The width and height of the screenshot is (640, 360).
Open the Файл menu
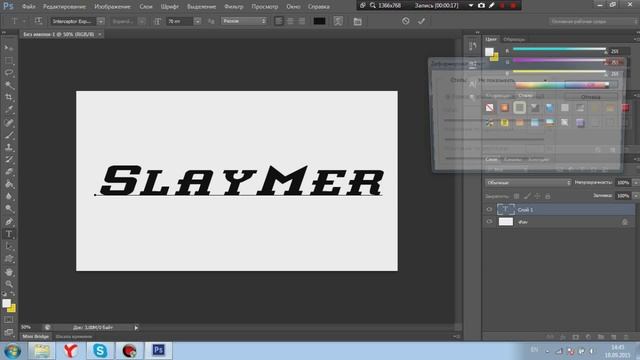coord(28,7)
